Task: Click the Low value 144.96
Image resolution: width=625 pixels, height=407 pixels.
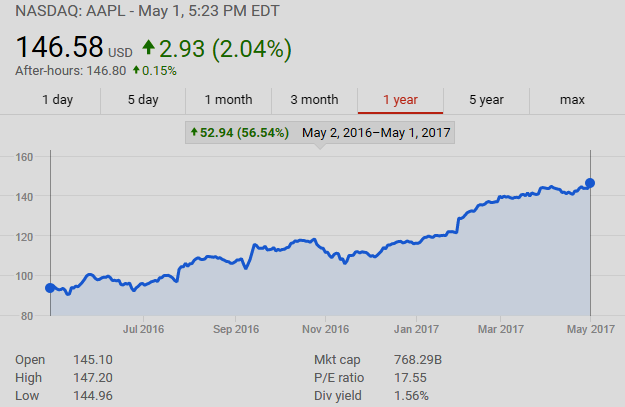Action: [x=93, y=395]
